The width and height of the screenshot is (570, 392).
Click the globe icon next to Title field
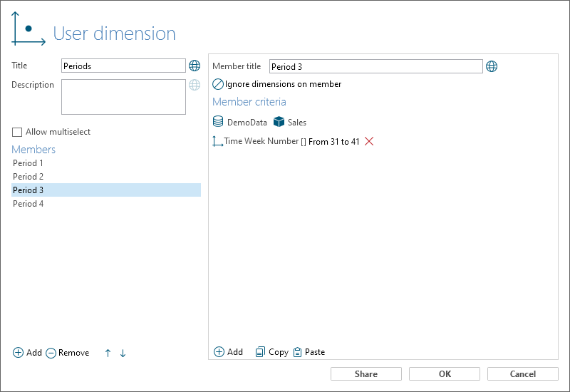pos(195,66)
